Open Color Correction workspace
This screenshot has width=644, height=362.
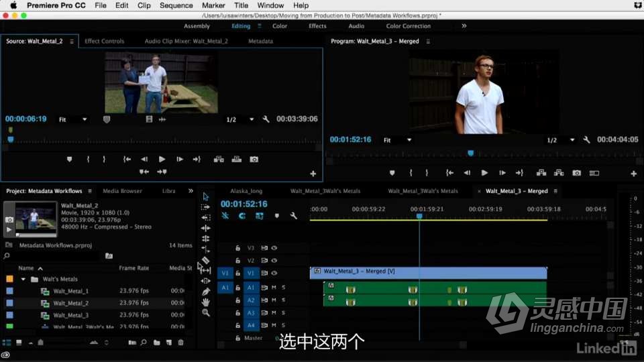(409, 26)
